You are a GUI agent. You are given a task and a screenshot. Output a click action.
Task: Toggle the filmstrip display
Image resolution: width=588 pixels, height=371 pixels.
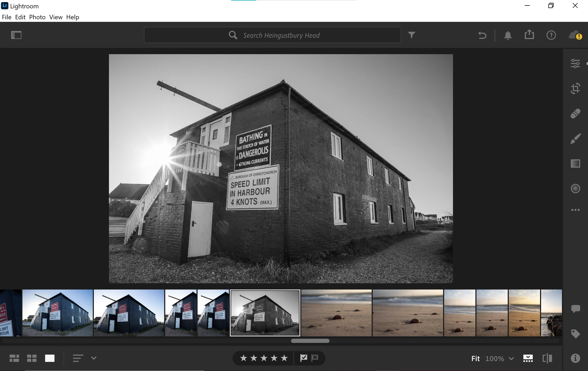(x=528, y=359)
